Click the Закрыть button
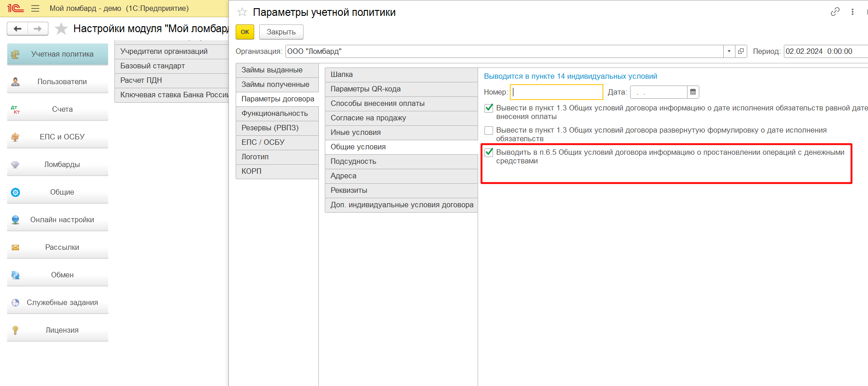 tap(281, 32)
